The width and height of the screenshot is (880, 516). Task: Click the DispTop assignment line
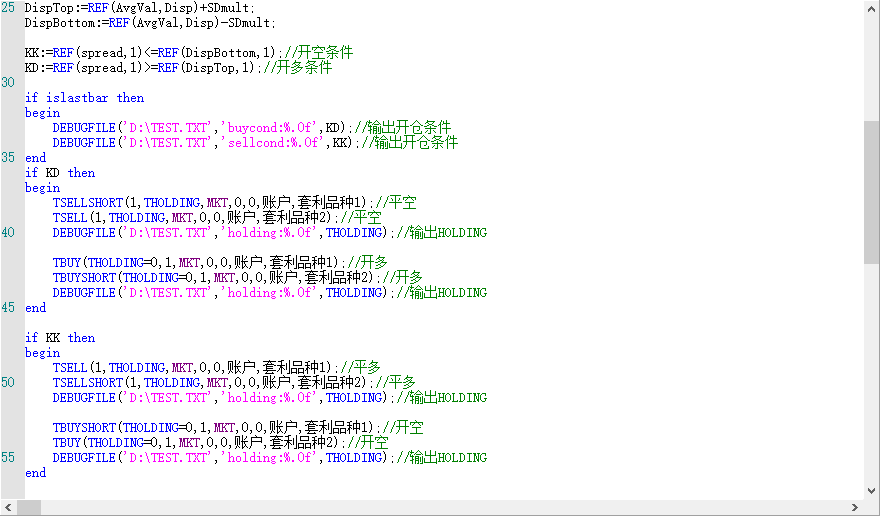[x=140, y=8]
